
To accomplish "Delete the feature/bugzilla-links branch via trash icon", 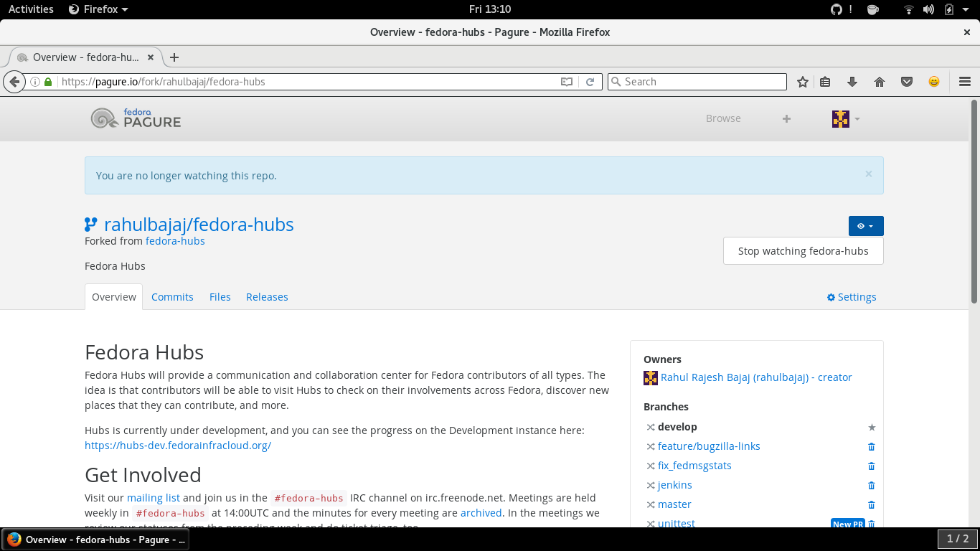I will pos(872,446).
